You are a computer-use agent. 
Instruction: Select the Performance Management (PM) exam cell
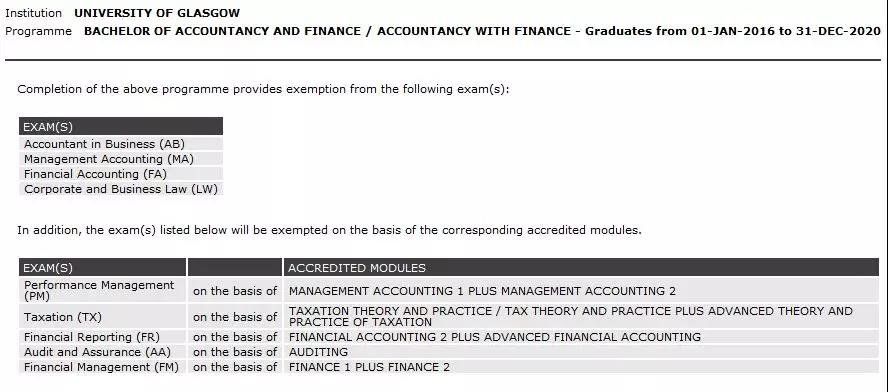click(x=103, y=290)
